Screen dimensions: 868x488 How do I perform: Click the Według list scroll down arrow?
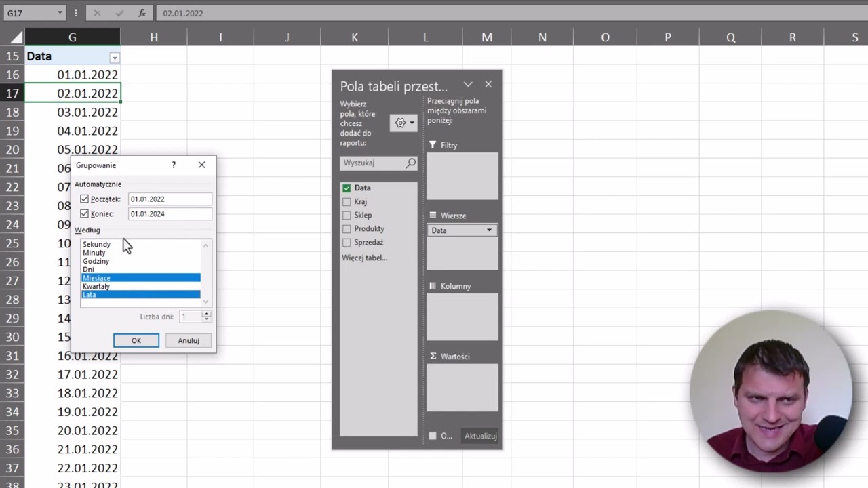click(206, 302)
